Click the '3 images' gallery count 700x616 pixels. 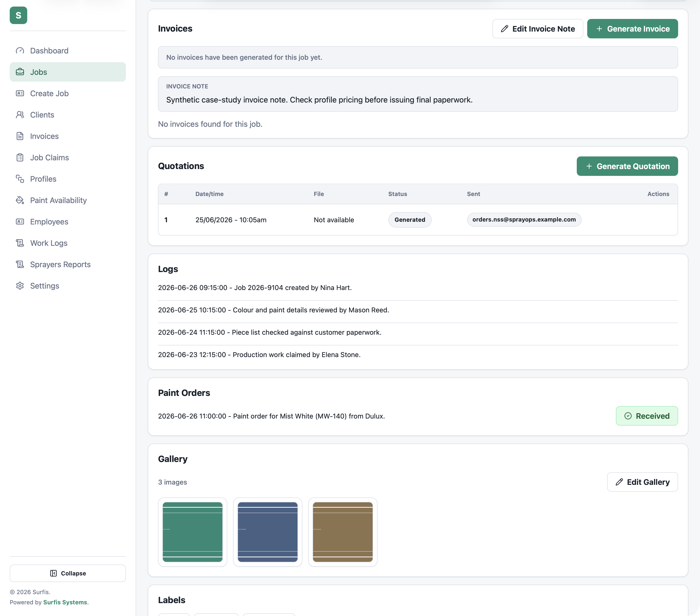[173, 482]
